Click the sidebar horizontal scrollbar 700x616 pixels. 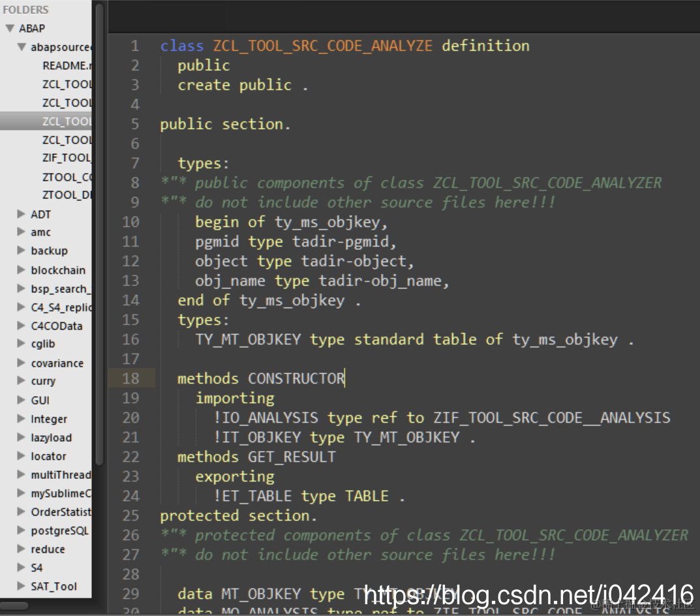tap(14, 606)
